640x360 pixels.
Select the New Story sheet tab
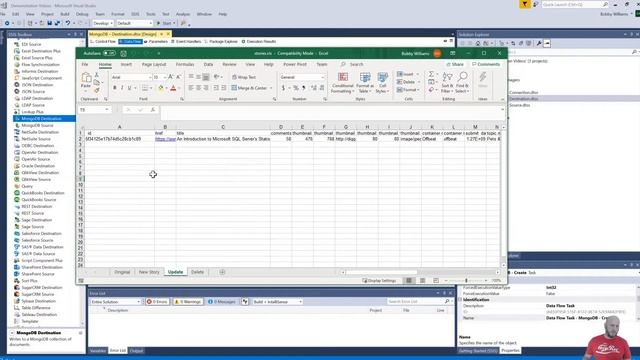tap(149, 272)
